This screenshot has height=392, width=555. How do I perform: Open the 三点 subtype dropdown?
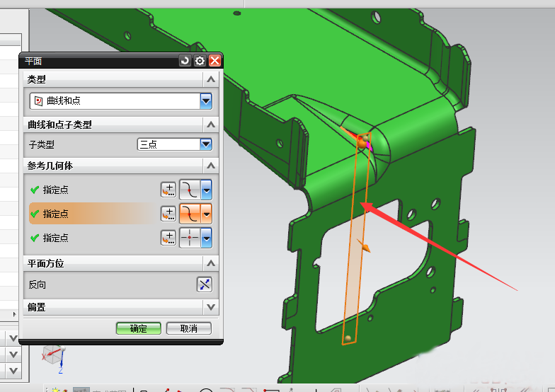tap(206, 144)
